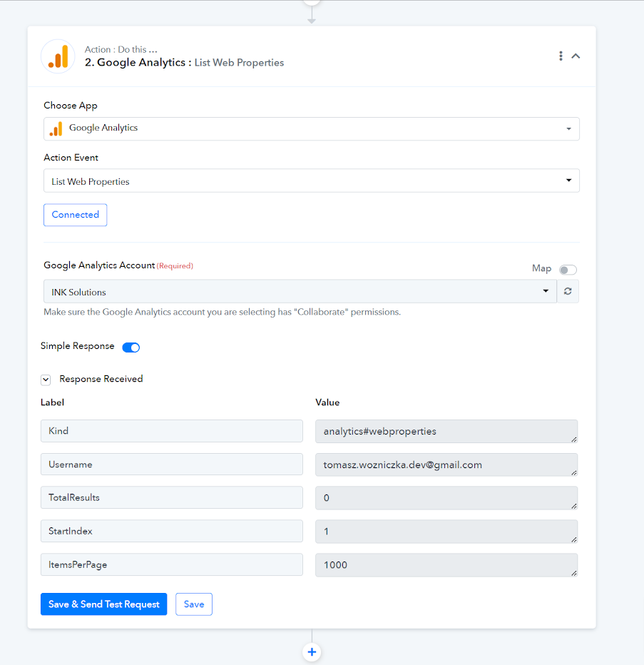Viewport: 644px width, 665px height.
Task: Open the Choose App dropdown
Action: click(x=312, y=128)
